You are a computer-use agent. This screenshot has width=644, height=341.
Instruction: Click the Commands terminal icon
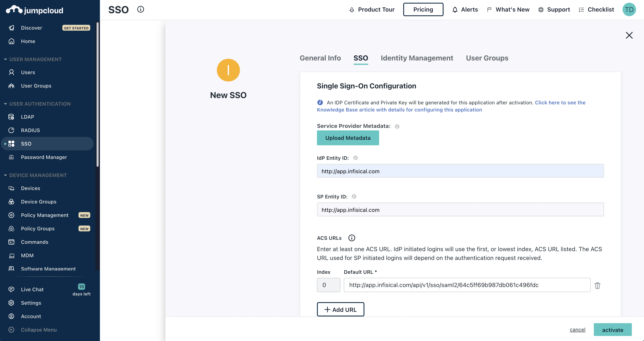[x=12, y=242]
